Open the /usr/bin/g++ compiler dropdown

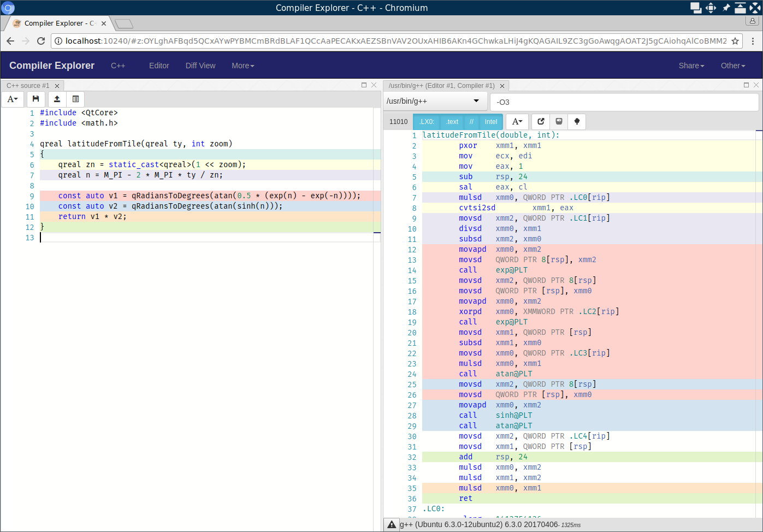tap(433, 101)
